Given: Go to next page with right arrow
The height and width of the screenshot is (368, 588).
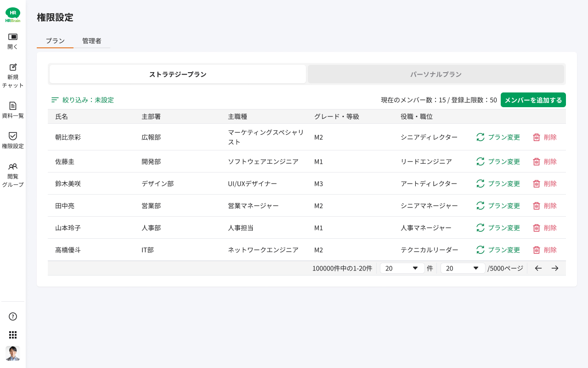Looking at the screenshot, I should 555,268.
